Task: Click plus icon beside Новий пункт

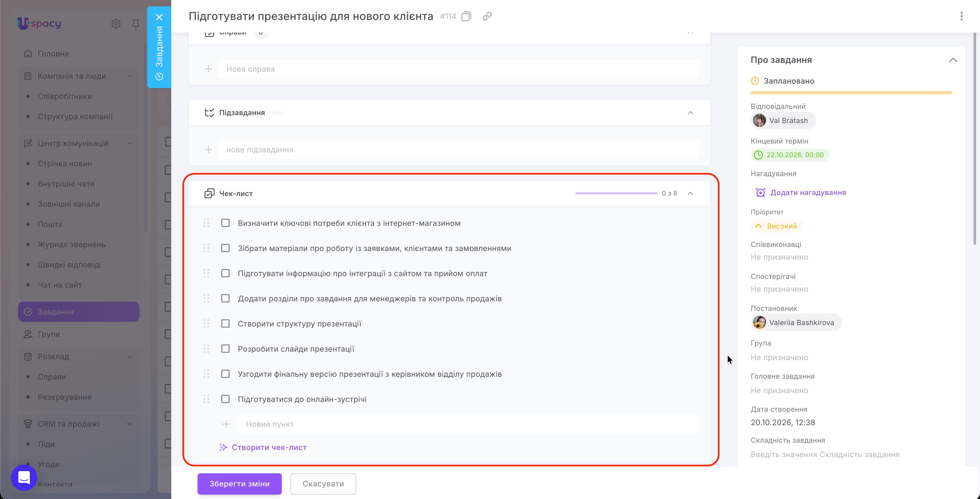Action: click(226, 424)
